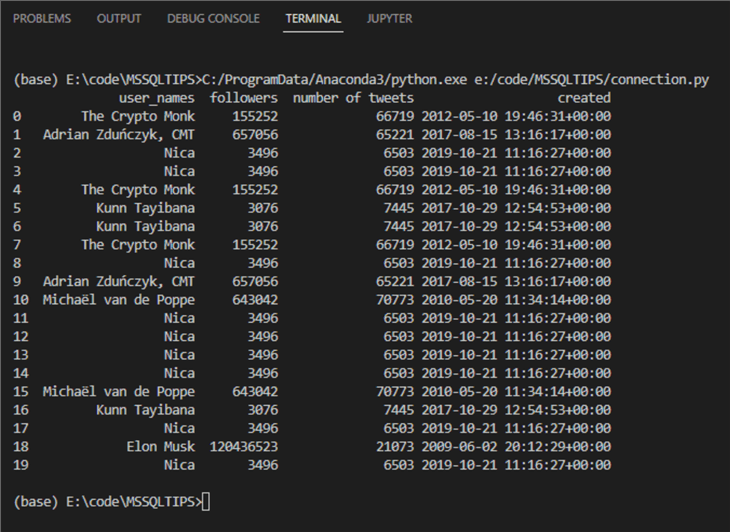Click followers value 120436523

tap(243, 447)
